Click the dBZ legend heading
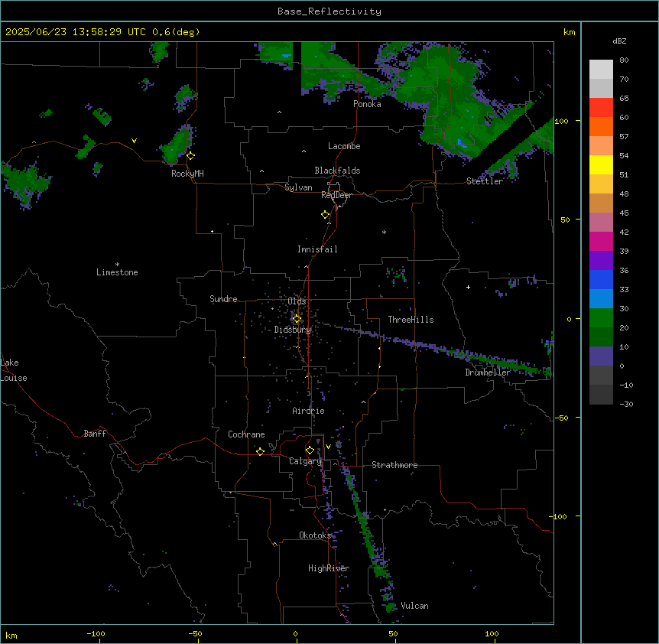Screen dimensions: 659x644 pos(619,41)
